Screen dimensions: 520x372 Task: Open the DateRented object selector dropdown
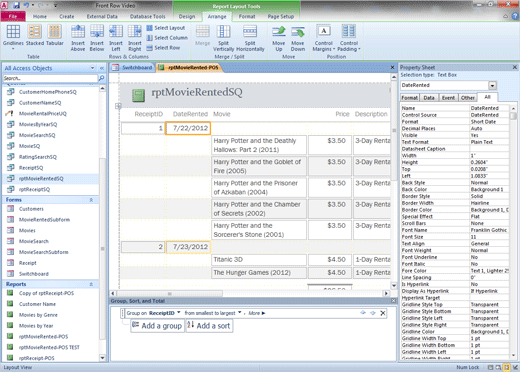(493, 85)
